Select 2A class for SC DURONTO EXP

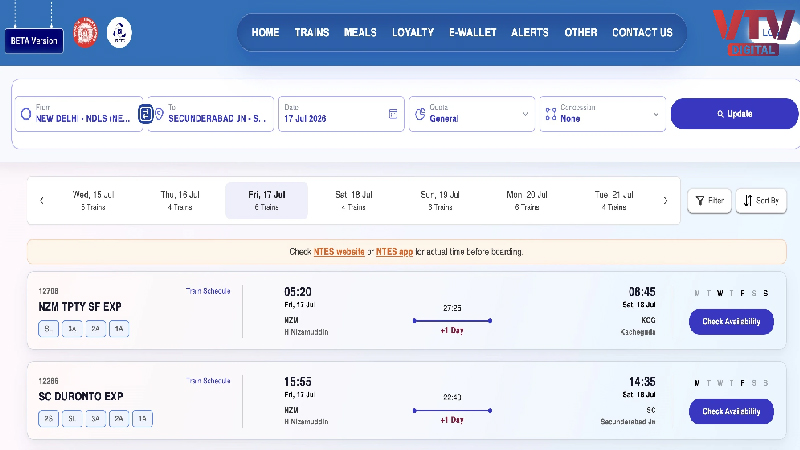pyautogui.click(x=119, y=418)
